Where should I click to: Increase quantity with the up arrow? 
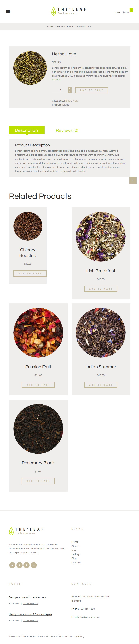pos(70,88)
